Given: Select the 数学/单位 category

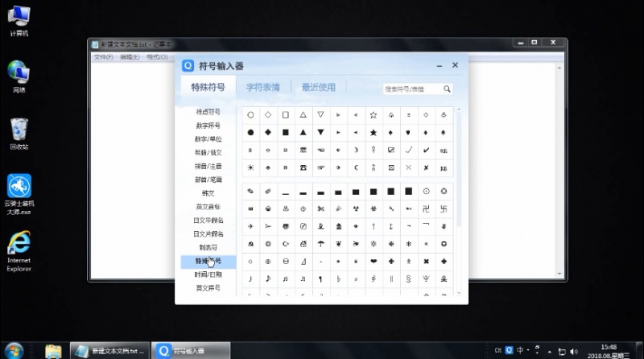Looking at the screenshot, I should [208, 138].
